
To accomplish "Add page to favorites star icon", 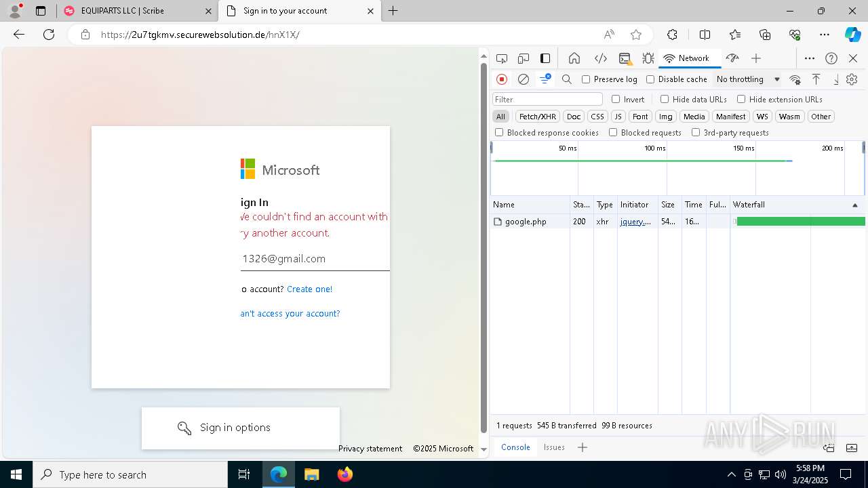I will (636, 35).
